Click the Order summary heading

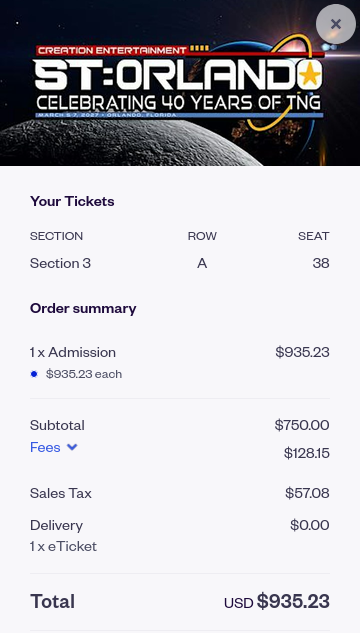(83, 308)
